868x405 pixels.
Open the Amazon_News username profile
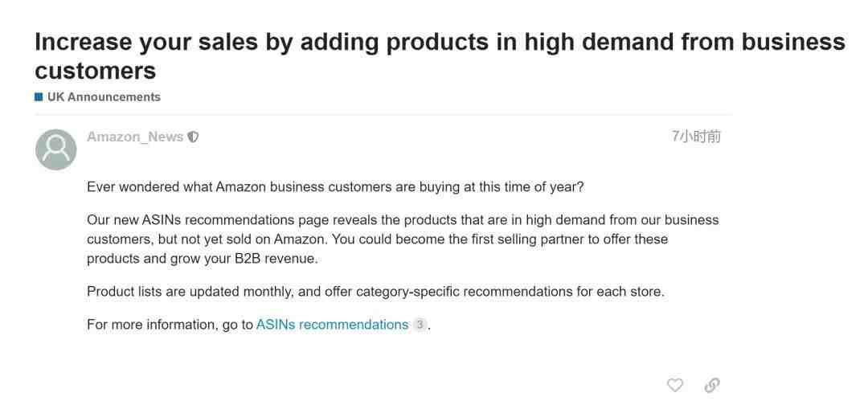point(135,137)
